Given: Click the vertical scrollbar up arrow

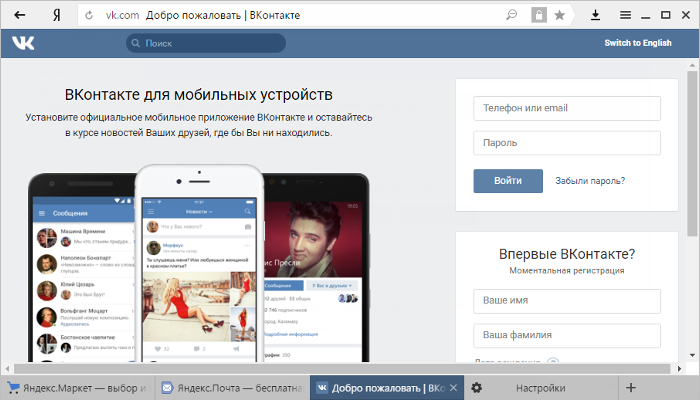Looking at the screenshot, I should [x=692, y=65].
